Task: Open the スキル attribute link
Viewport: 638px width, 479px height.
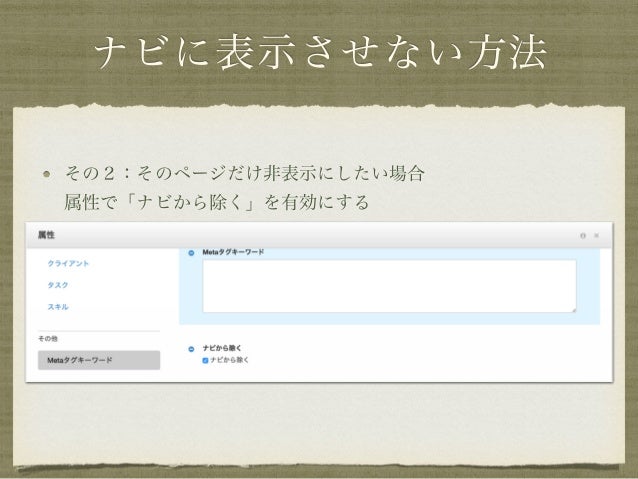Action: point(58,306)
